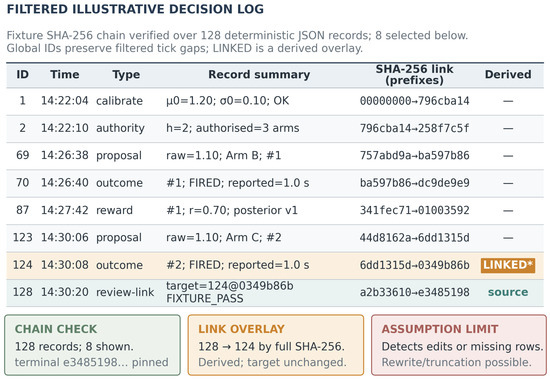Click the Type column header
This screenshot has width=550, height=379.
coord(126,74)
